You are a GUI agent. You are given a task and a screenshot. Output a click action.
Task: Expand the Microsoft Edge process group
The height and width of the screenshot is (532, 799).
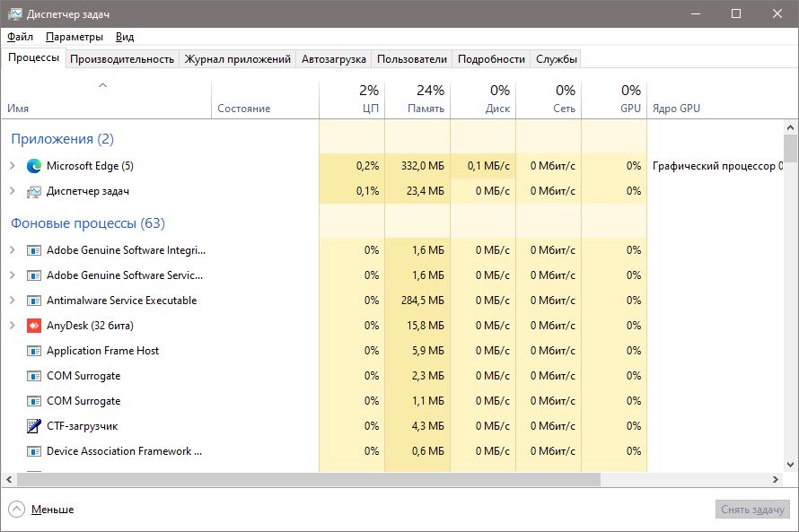(13, 166)
